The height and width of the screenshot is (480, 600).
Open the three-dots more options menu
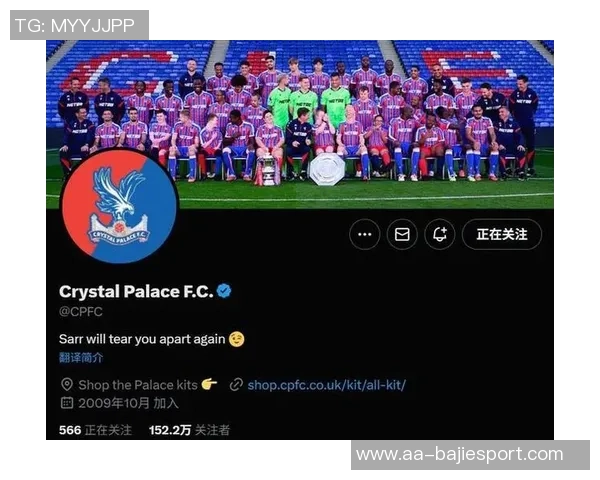(x=364, y=234)
